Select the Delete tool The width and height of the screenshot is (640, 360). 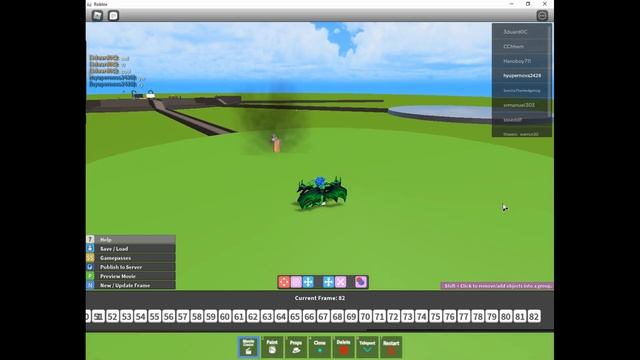[344, 347]
